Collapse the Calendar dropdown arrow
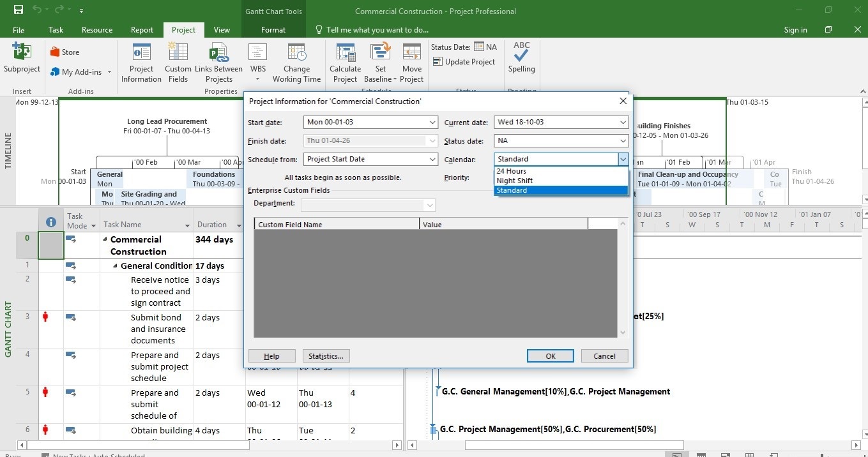This screenshot has height=457, width=868. tap(623, 159)
